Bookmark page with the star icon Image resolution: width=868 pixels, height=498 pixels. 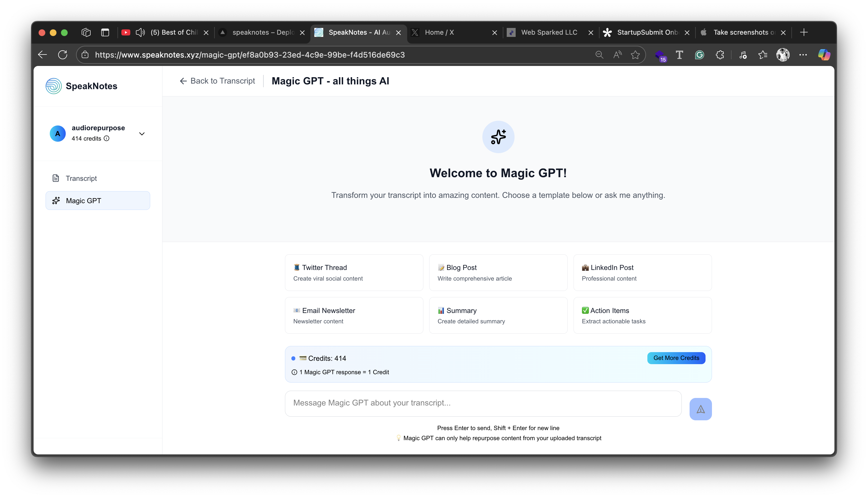pos(635,55)
